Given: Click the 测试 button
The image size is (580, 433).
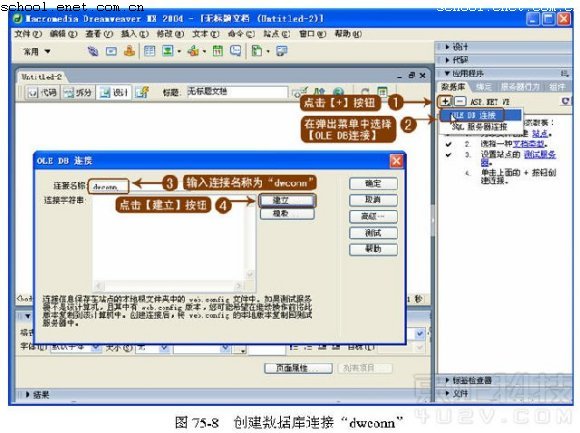Looking at the screenshot, I should pos(373,233).
